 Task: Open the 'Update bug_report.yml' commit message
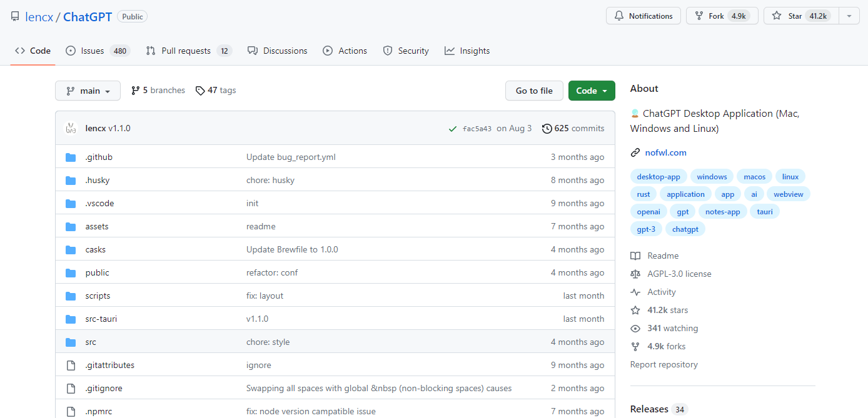[291, 157]
